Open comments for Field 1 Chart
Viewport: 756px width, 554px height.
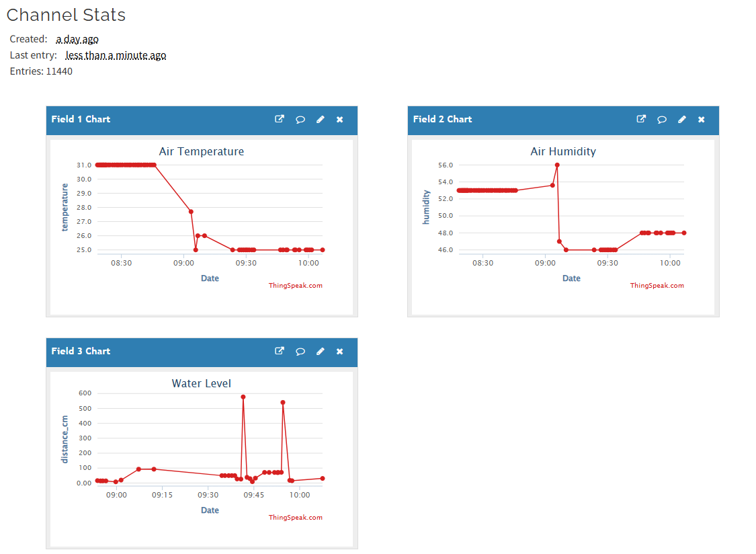coord(300,120)
